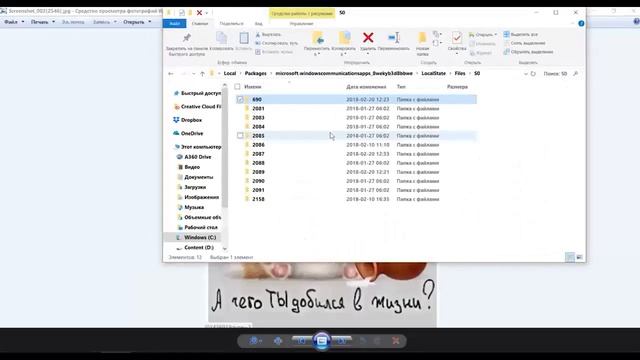Viewport: 640px width, 360px height.
Task: Click the Dropbox icon in navigation pane
Action: click(176, 120)
